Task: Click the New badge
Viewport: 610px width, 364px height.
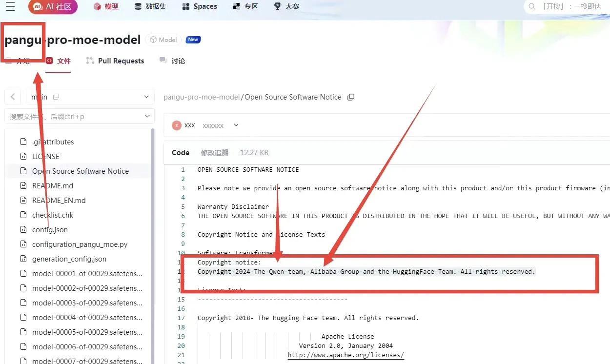Action: [x=193, y=40]
